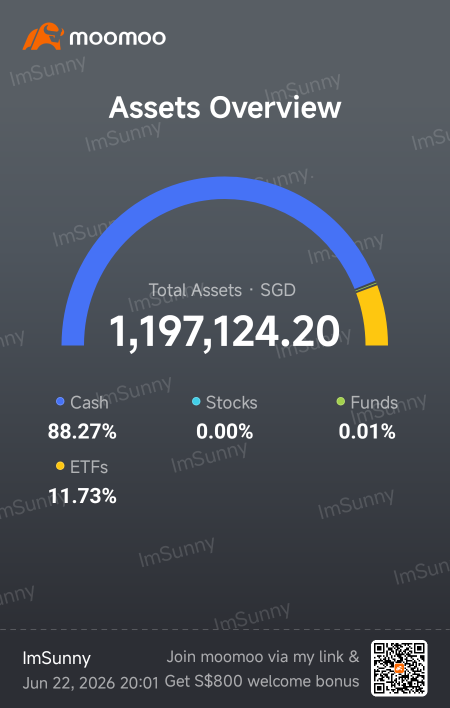Click the 0.01% Funds percentage
This screenshot has height=708, width=450.
click(x=367, y=432)
